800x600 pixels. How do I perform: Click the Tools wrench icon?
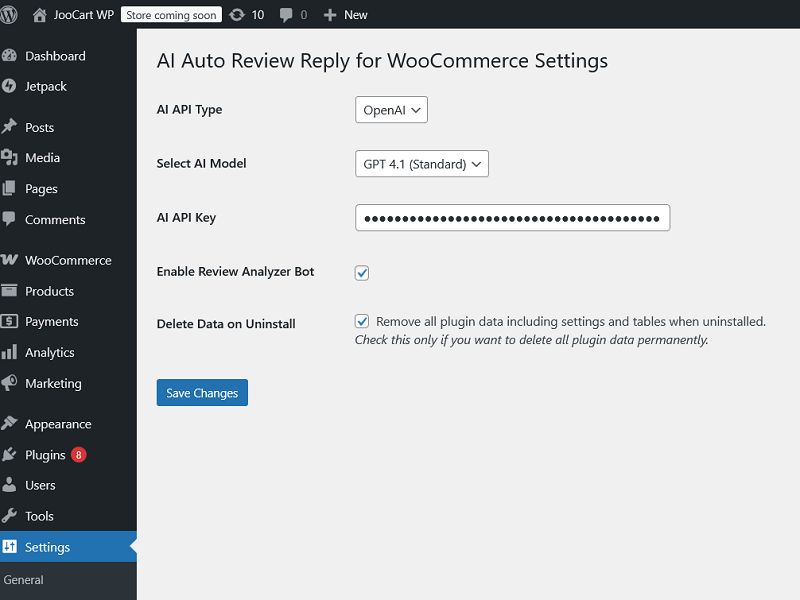click(10, 516)
